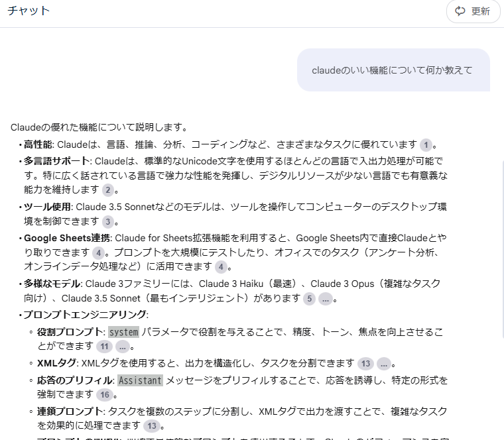Expand more citations after citation 11
The width and height of the screenshot is (504, 440).
click(123, 347)
